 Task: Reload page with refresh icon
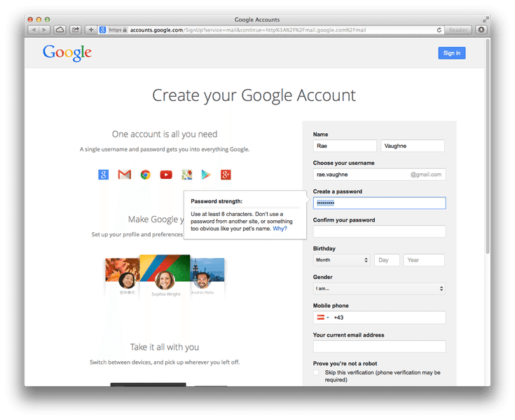[439, 30]
